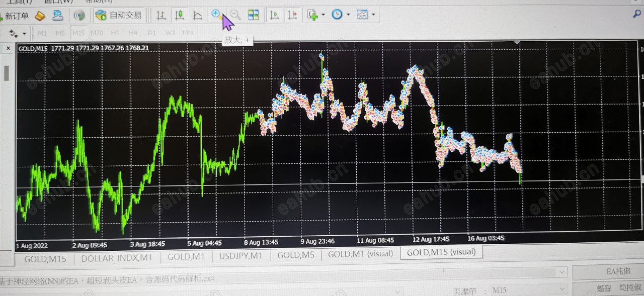Select the M5 timeframe button

pos(60,33)
